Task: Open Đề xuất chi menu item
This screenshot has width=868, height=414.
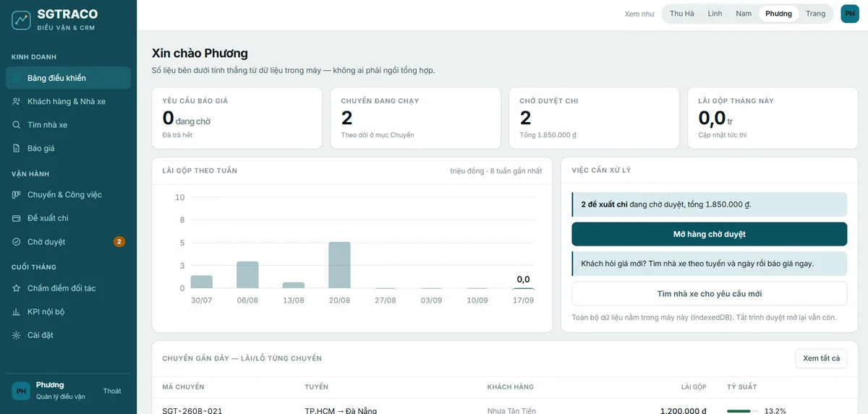Action: point(68,218)
